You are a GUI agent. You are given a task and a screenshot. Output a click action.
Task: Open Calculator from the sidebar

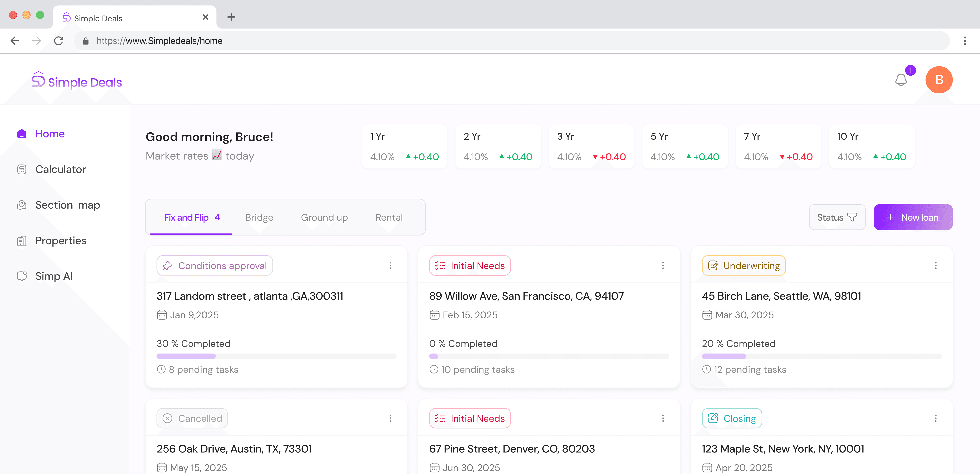pyautogui.click(x=60, y=169)
